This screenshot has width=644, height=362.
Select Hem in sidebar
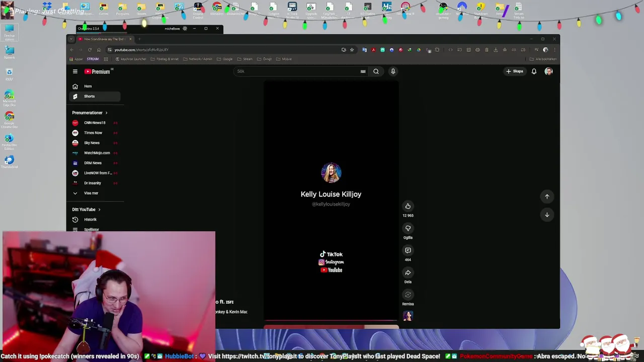point(95,86)
